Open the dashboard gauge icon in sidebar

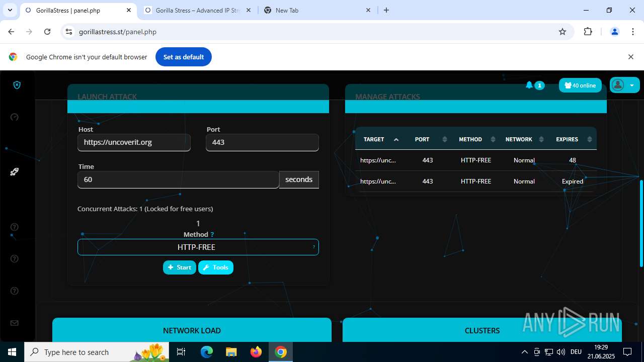coord(15,117)
